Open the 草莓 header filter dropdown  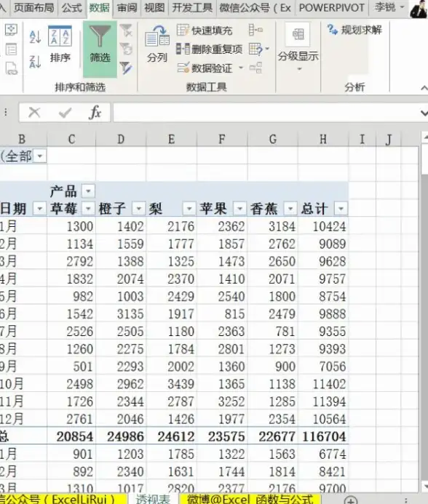(88, 209)
